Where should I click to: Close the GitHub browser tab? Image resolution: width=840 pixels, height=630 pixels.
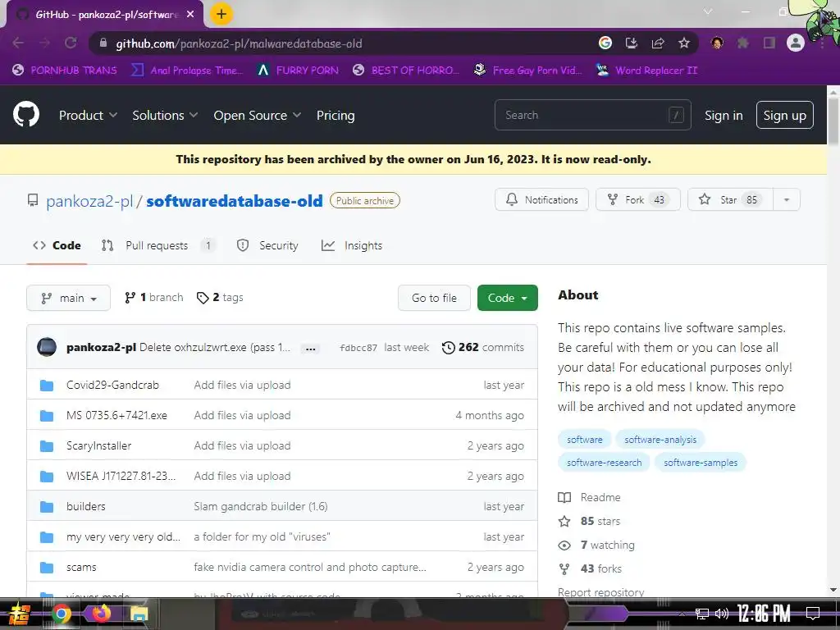point(190,15)
